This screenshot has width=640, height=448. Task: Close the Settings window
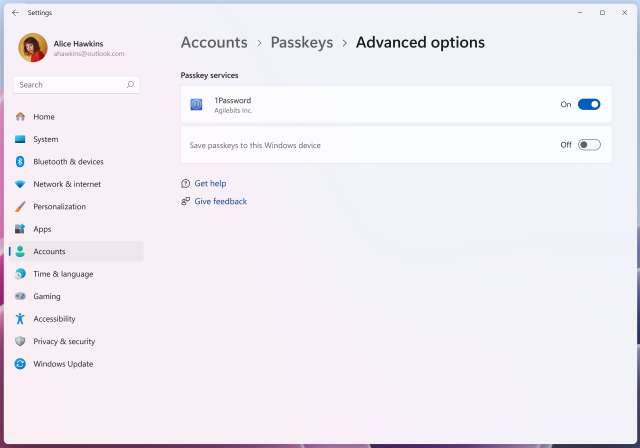[x=624, y=13]
